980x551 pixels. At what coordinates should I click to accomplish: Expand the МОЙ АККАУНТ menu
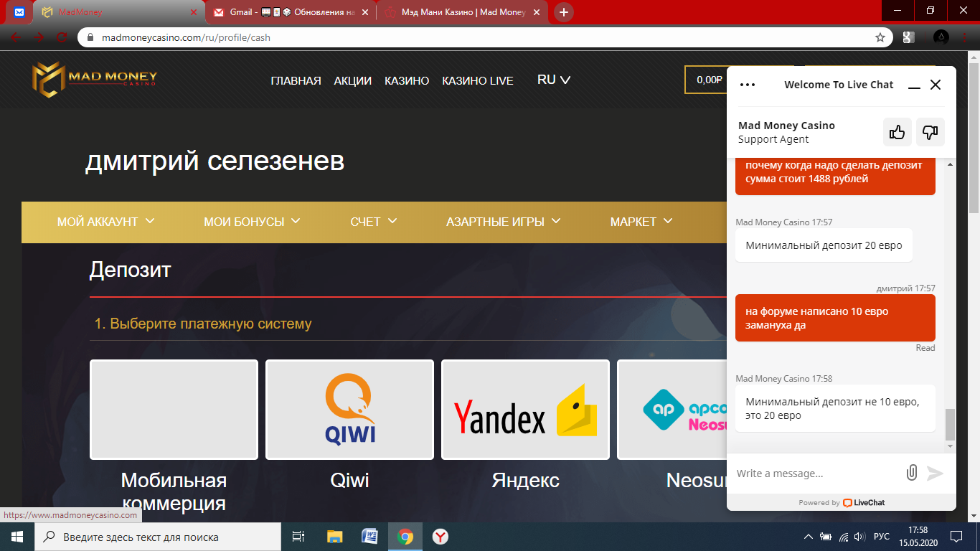tap(106, 222)
